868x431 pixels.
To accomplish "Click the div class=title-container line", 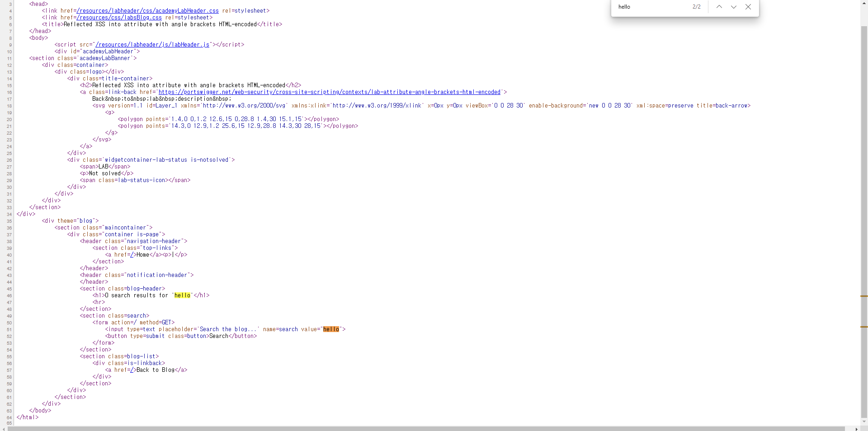I will 110,79.
